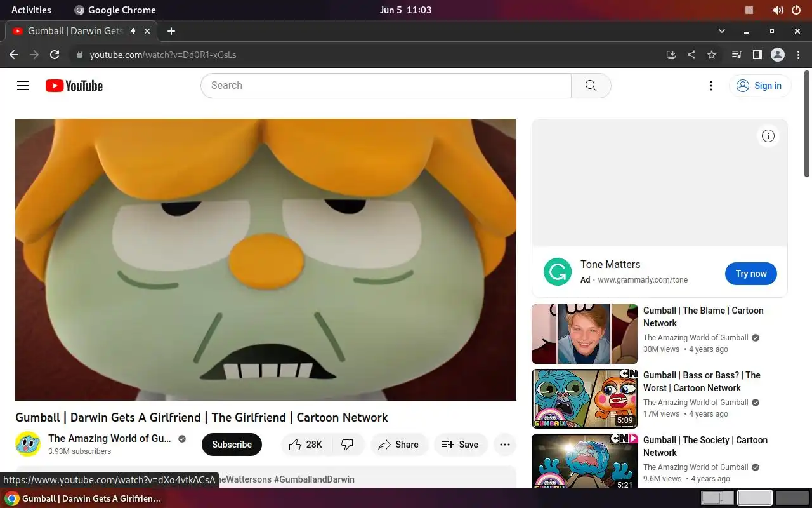This screenshot has height=508, width=812.
Task: Save the video to a playlist
Action: [461, 444]
